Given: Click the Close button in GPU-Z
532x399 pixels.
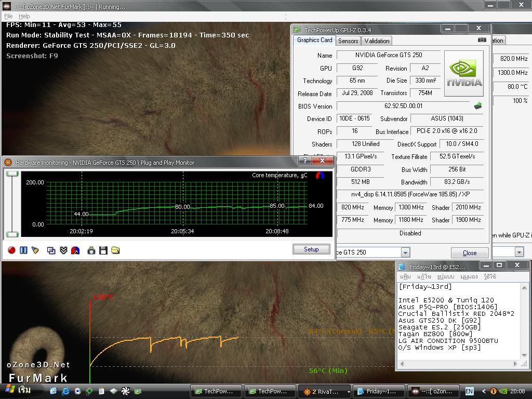Looking at the screenshot, I should click(x=470, y=253).
